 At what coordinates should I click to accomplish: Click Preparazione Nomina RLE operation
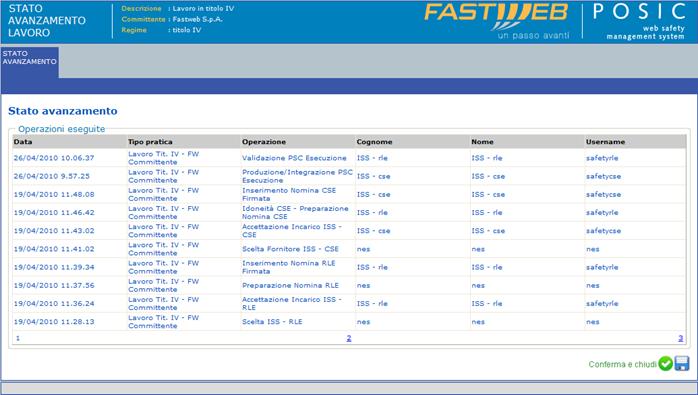click(x=290, y=285)
